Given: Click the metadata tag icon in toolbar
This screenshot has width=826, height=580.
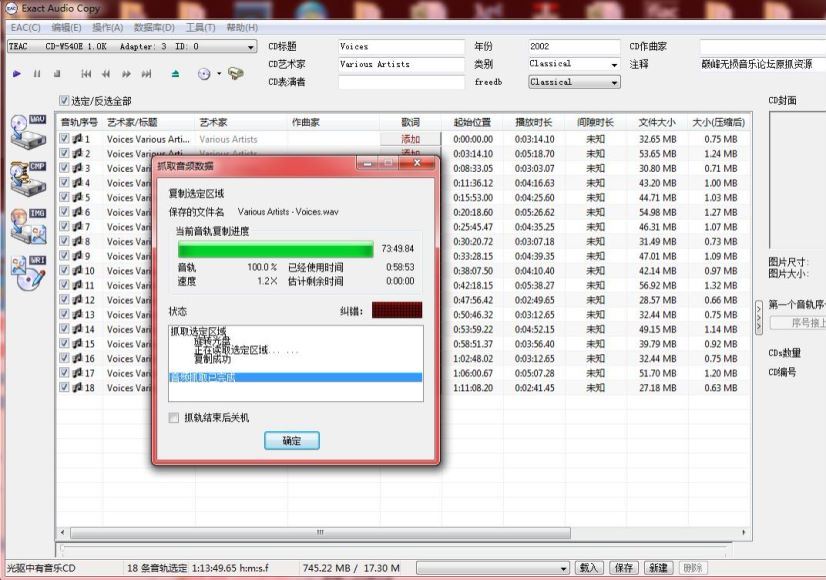Looking at the screenshot, I should click(x=236, y=73).
